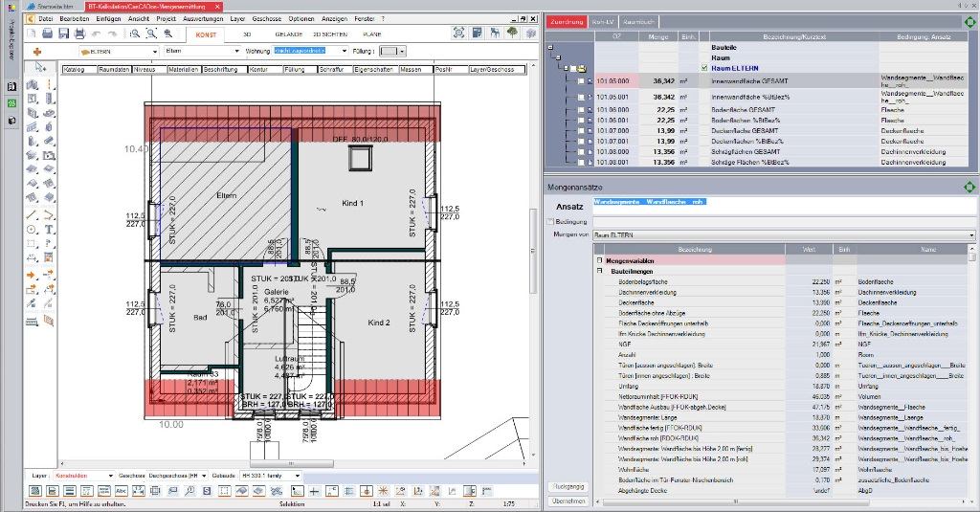Click the green navigation icon in Zuordnung panel
The width and height of the screenshot is (980, 512).
(969, 21)
